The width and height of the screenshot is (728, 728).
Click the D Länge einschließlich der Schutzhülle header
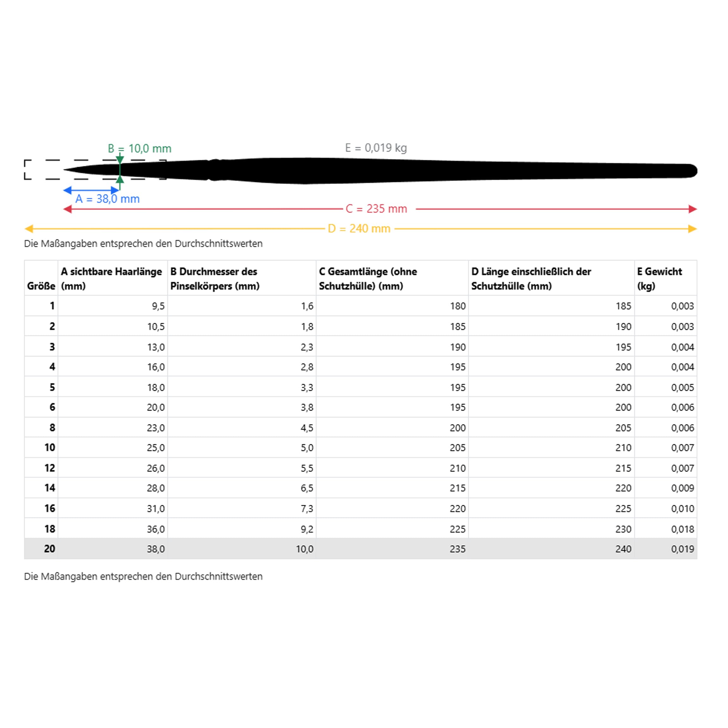pos(531,279)
